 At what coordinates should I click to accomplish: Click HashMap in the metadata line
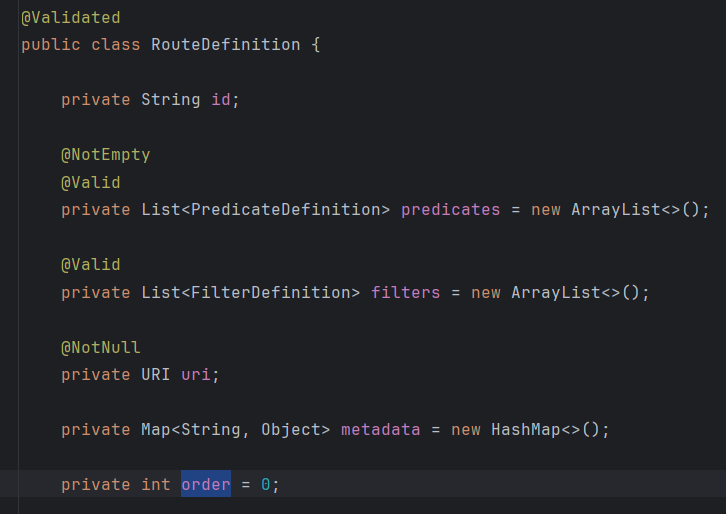coord(526,430)
